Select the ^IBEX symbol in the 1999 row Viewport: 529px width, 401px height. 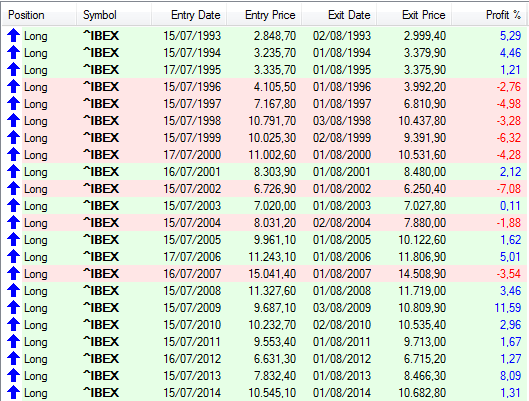101,138
